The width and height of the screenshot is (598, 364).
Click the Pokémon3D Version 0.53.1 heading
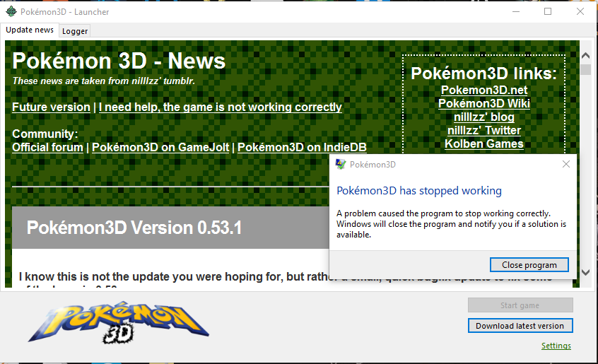click(134, 228)
